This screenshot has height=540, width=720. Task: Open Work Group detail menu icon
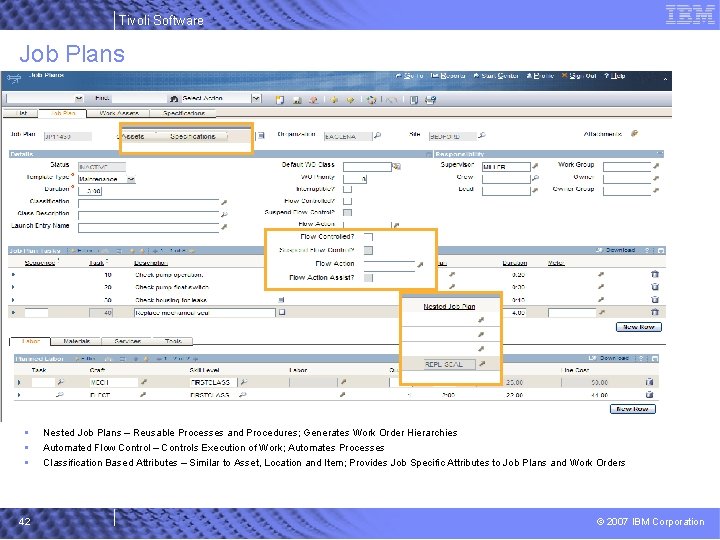(656, 166)
